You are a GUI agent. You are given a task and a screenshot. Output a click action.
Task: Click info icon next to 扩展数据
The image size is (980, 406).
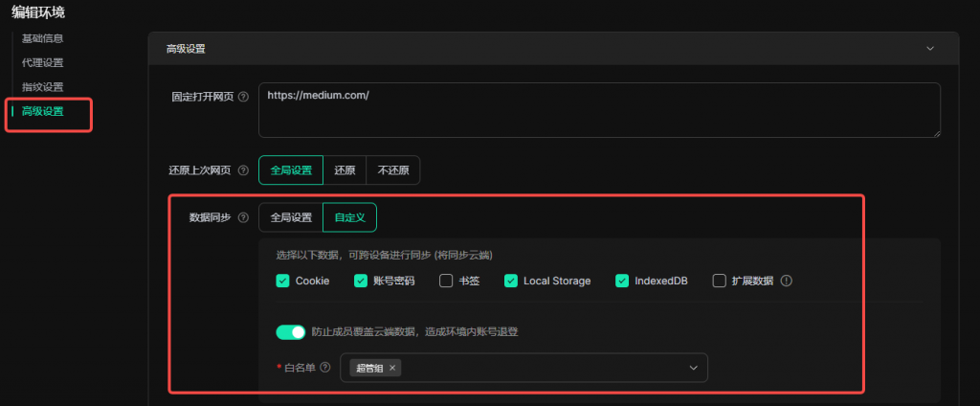click(787, 281)
